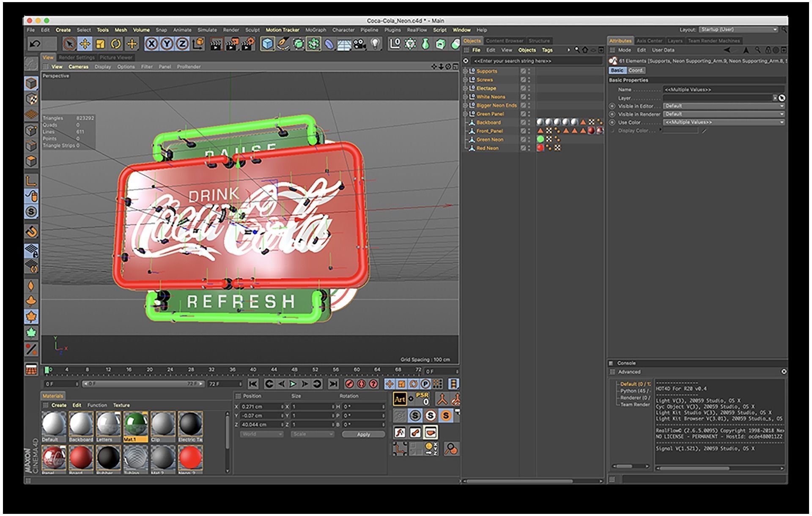Add a Light bulb object

tap(375, 44)
